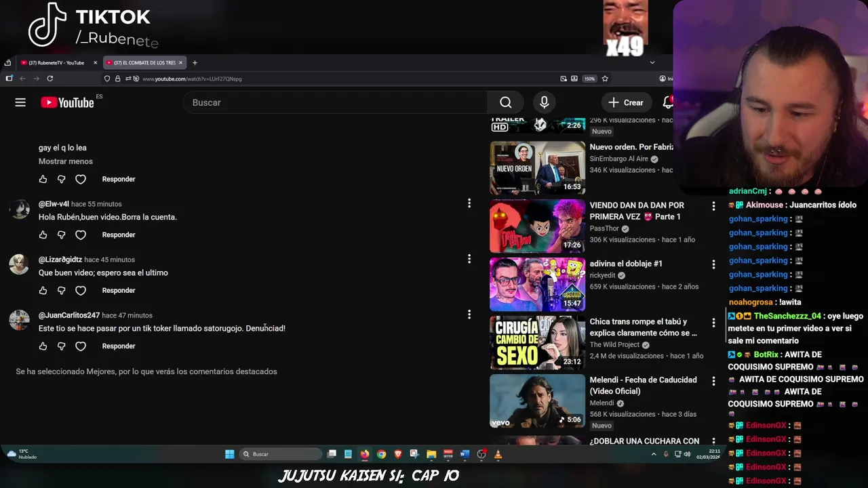Screen dimensions: 868x488
Task: Open options for @JuanCarlitos247's comment
Action: click(x=469, y=314)
